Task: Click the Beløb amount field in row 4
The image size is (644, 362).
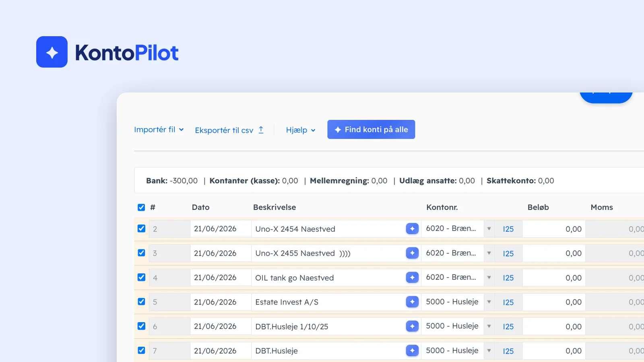Action: click(554, 278)
